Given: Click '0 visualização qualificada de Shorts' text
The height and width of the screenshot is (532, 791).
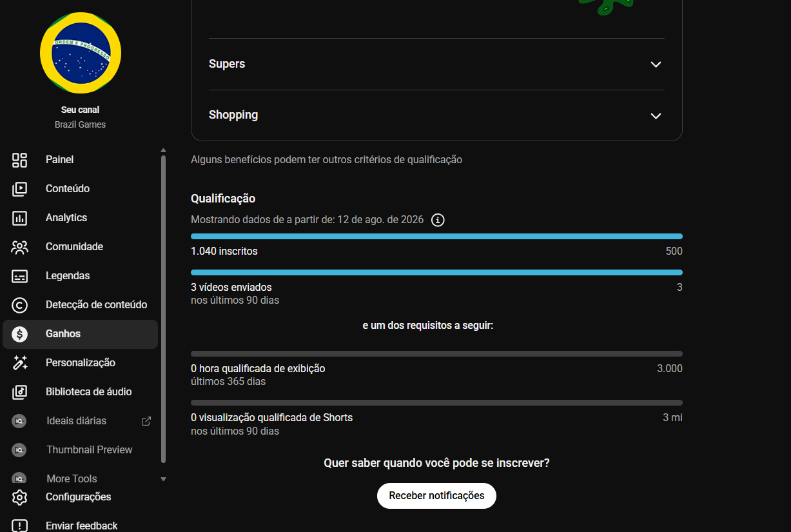Looking at the screenshot, I should click(272, 418).
